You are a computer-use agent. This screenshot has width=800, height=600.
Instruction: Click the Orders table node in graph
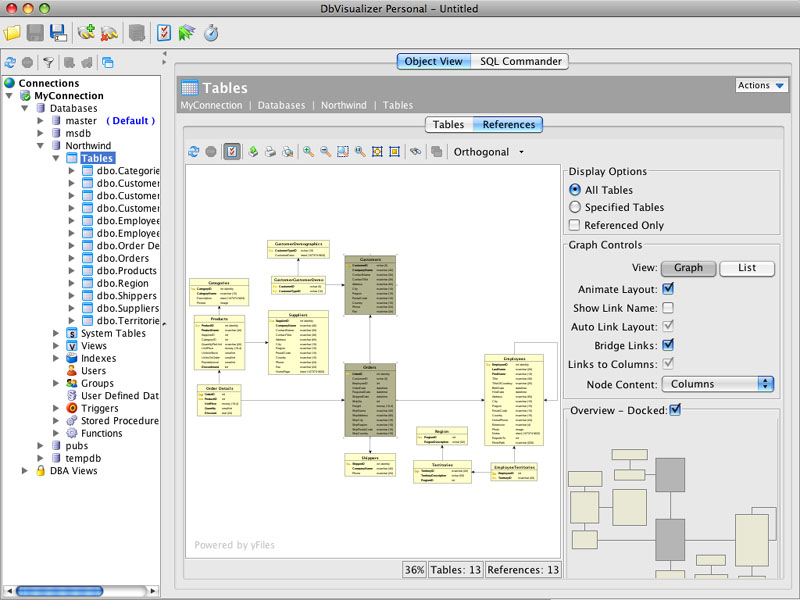pyautogui.click(x=370, y=400)
